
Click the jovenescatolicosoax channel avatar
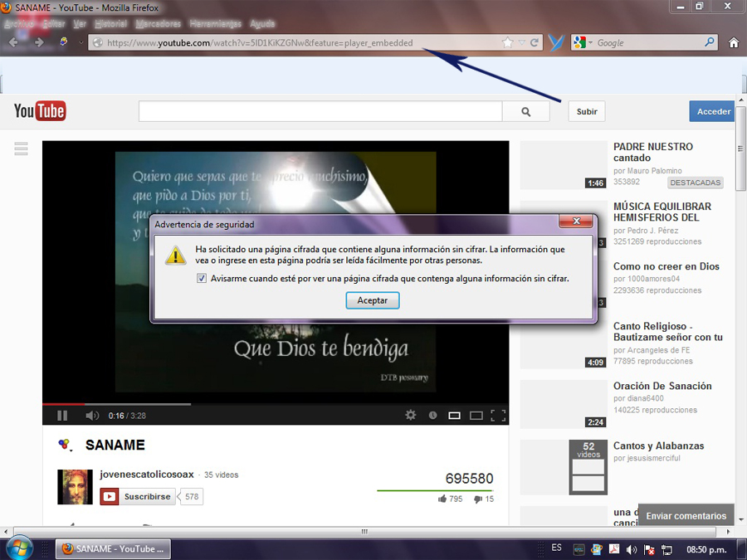pyautogui.click(x=75, y=487)
